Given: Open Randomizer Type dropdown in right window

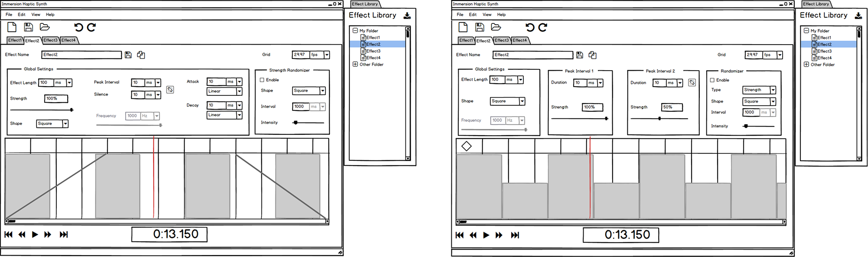Looking at the screenshot, I should (773, 90).
